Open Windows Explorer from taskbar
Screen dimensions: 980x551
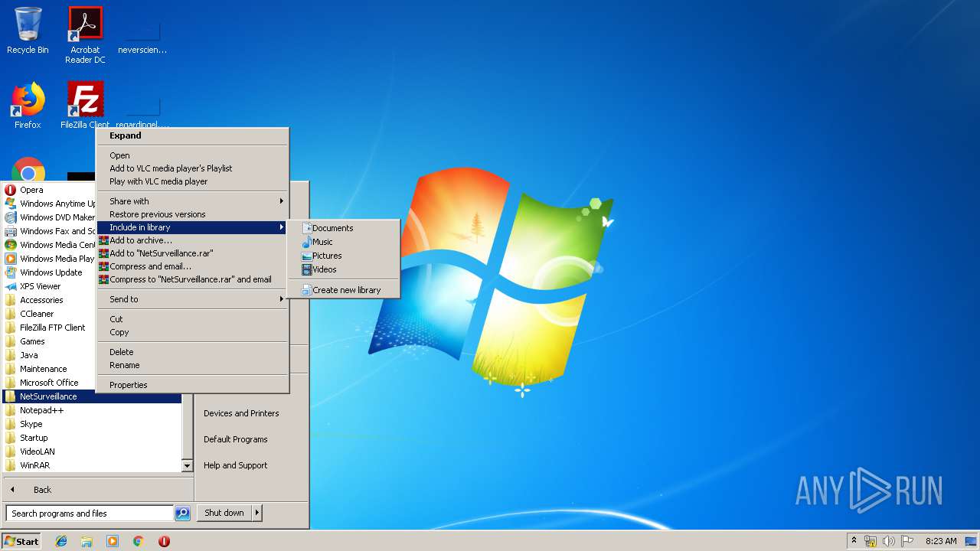point(87,541)
